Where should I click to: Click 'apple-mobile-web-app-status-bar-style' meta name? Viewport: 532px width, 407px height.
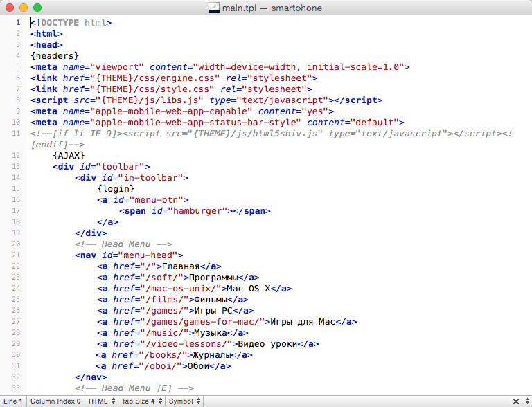[x=195, y=123]
